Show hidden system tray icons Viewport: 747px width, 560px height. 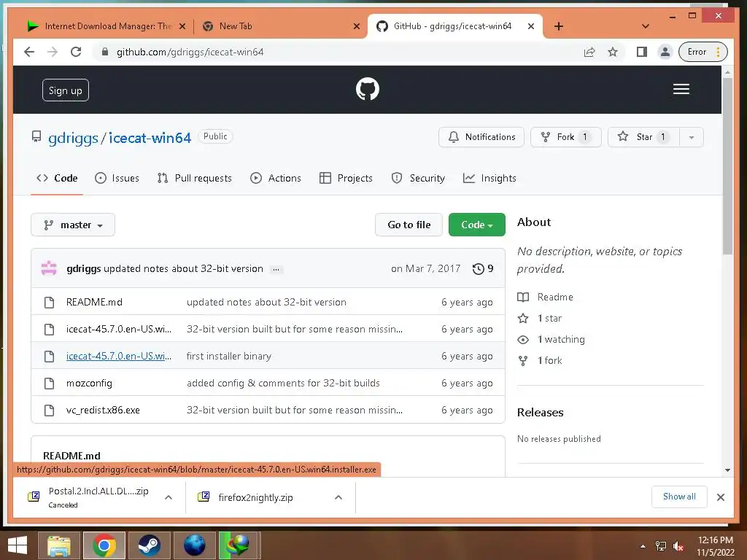(643, 546)
